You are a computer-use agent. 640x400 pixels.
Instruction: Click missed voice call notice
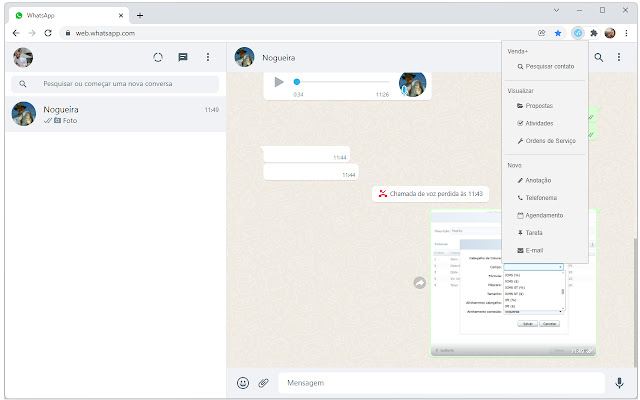pos(430,194)
